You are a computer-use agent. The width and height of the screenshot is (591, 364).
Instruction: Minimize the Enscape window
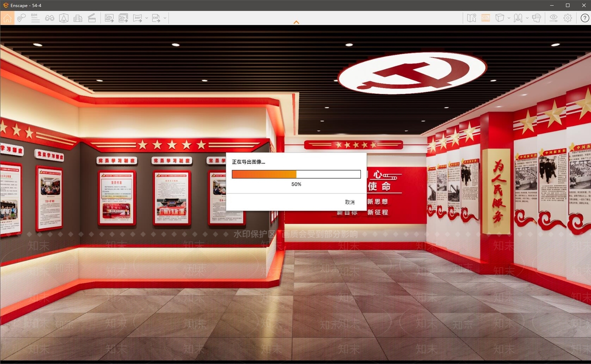click(x=552, y=6)
